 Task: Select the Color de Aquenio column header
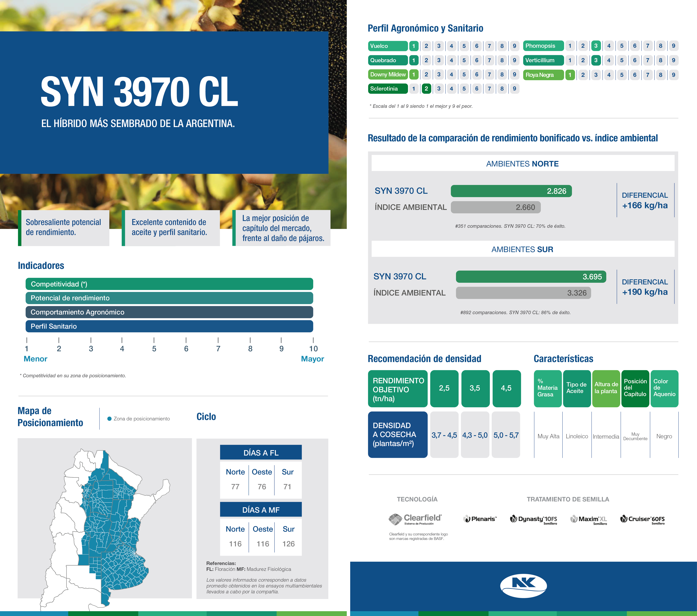[665, 389]
